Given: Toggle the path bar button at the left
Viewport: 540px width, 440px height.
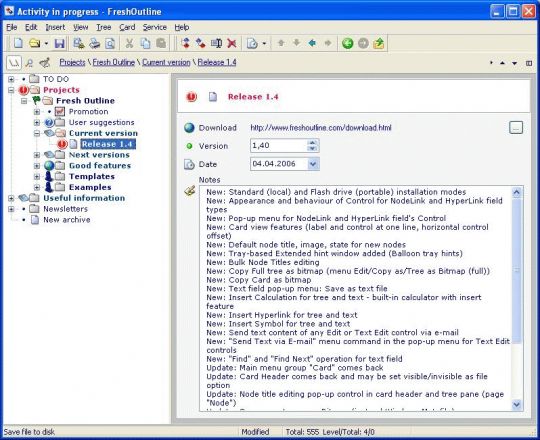Looking at the screenshot, I should [x=14, y=63].
